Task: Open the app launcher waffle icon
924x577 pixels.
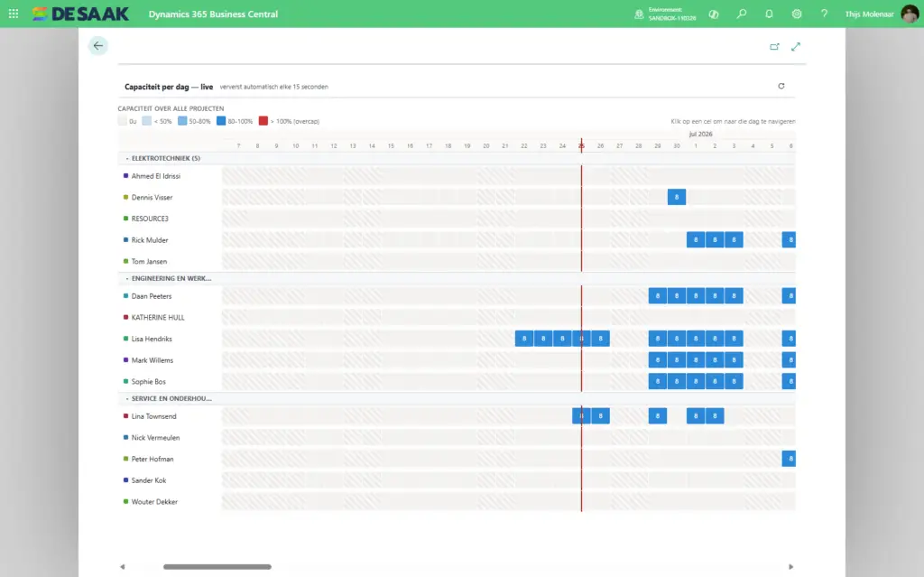Action: [x=14, y=14]
